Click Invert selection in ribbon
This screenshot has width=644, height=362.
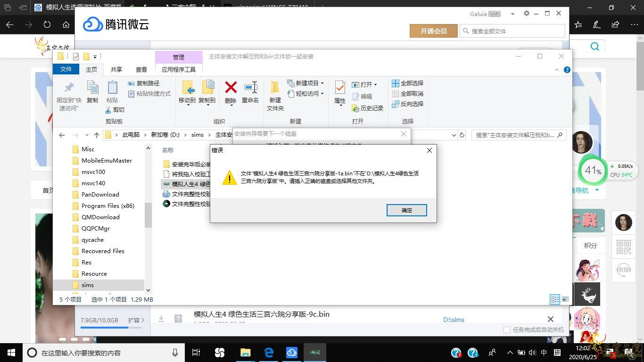pos(408,104)
